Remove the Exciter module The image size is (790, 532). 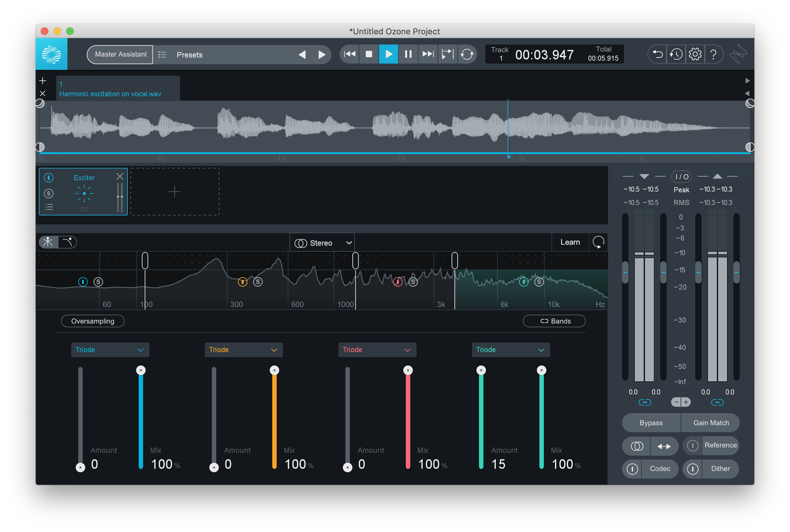(x=120, y=176)
